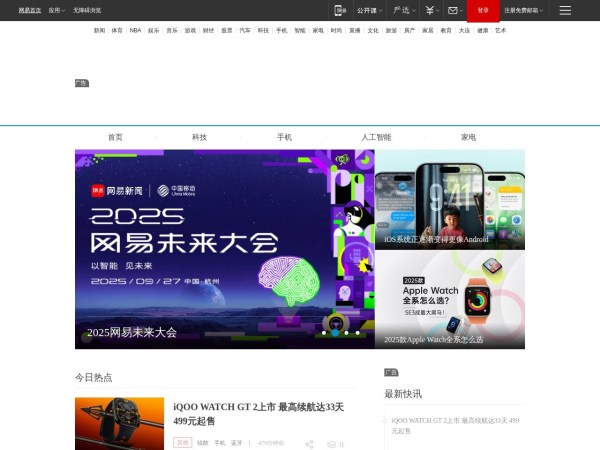The width and height of the screenshot is (600, 450).
Task: Expand the 应用 dropdown
Action: [x=57, y=10]
